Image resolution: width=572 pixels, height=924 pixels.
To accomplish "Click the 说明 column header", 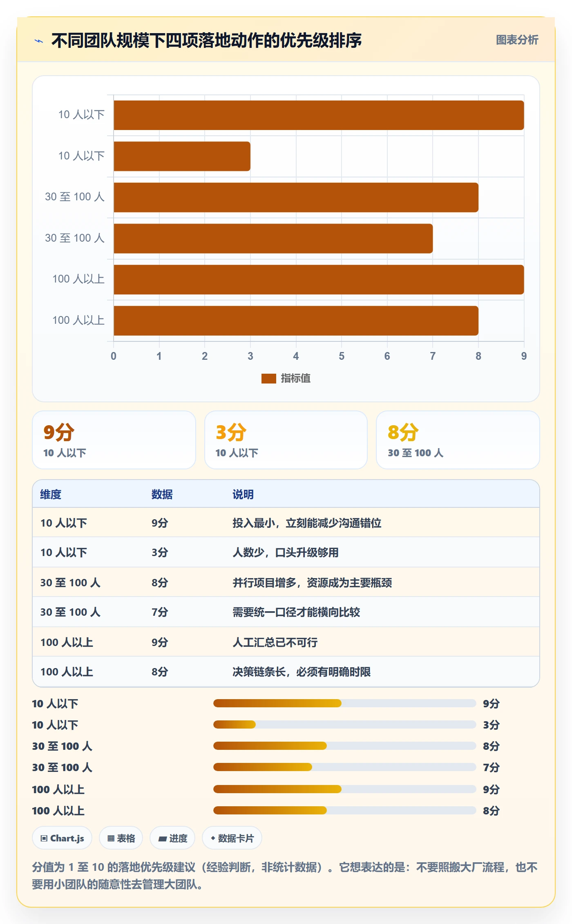I will pos(243,494).
